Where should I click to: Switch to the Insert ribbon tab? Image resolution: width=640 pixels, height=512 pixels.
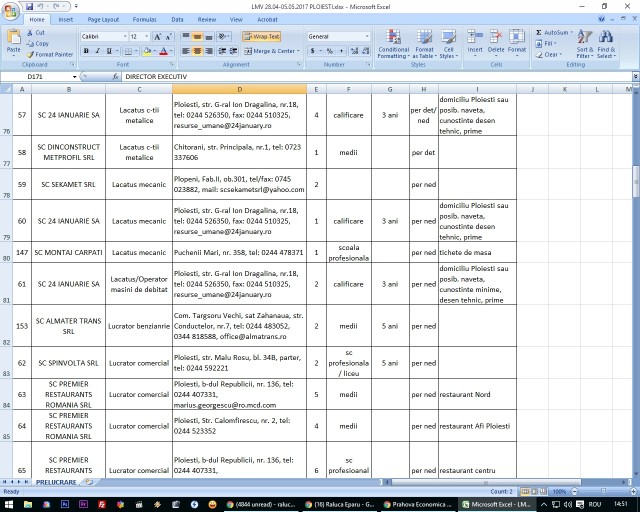[x=66, y=20]
